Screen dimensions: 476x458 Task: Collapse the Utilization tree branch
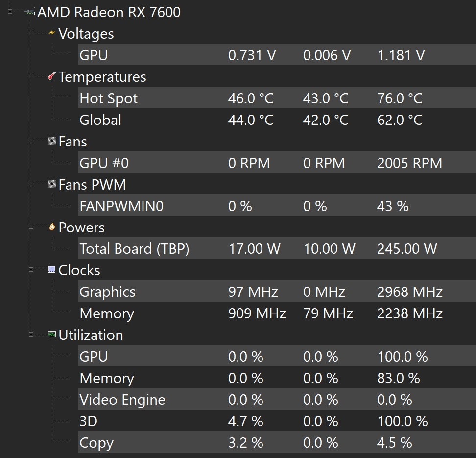(x=31, y=335)
